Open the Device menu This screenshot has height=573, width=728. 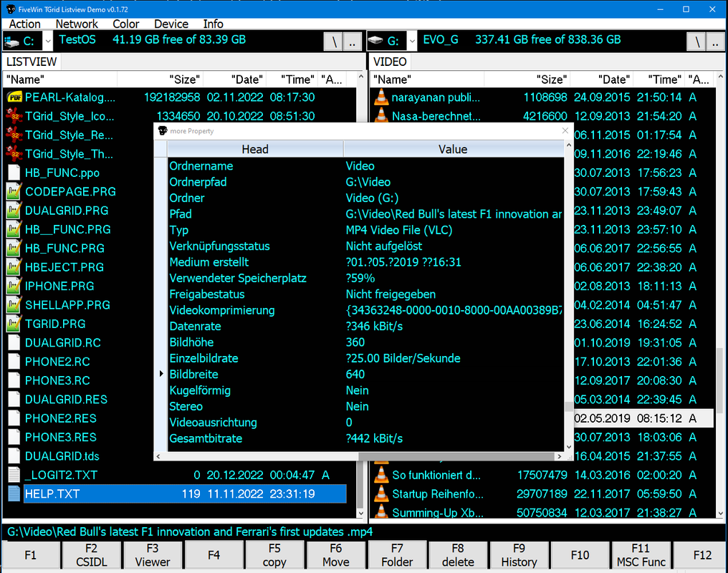(x=171, y=24)
